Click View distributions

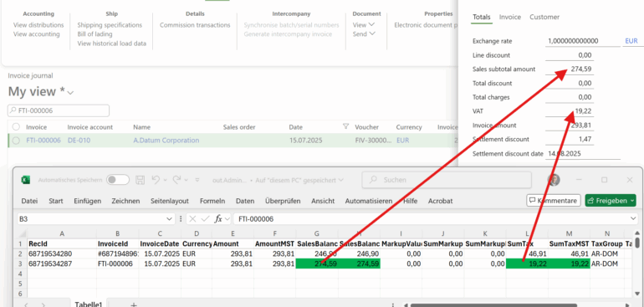[38, 25]
